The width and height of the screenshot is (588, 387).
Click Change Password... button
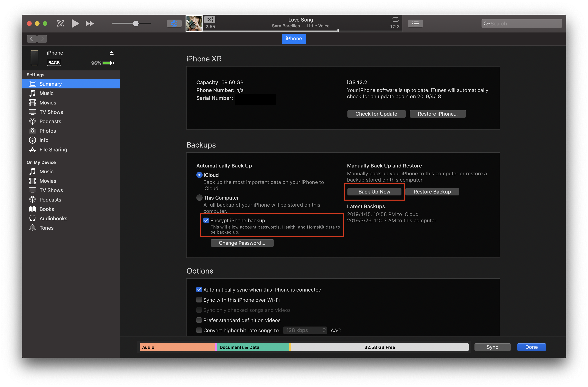coord(242,243)
